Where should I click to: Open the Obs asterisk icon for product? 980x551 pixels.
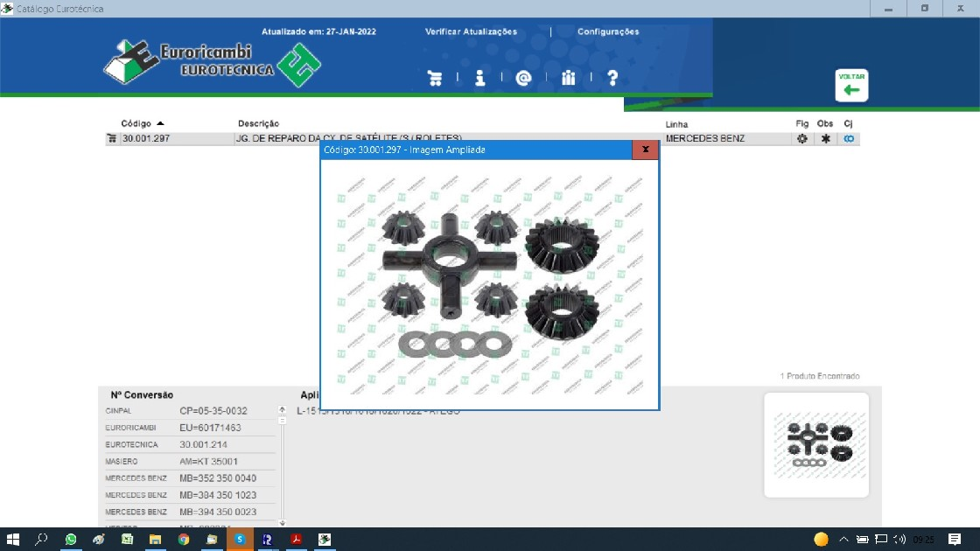(825, 139)
